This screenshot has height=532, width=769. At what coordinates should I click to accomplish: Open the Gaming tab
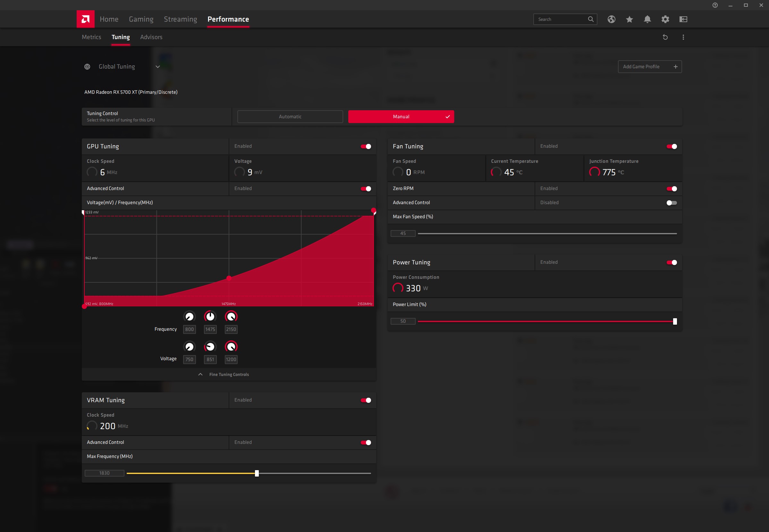click(x=141, y=19)
